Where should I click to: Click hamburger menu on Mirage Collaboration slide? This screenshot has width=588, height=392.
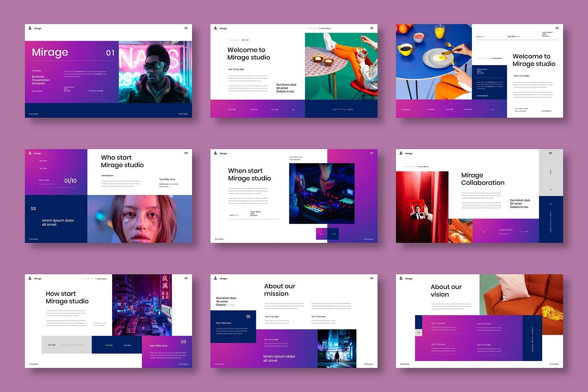[550, 153]
